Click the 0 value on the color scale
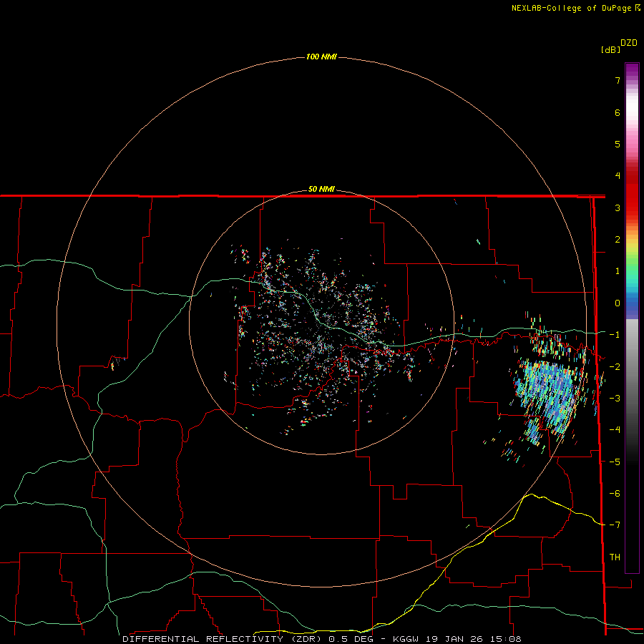The width and height of the screenshot is (644, 644). [x=618, y=303]
